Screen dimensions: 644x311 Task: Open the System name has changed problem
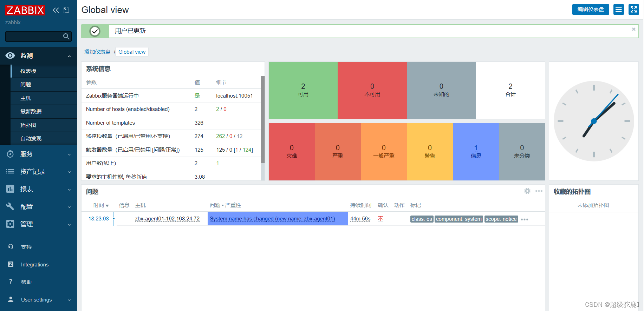(272, 219)
